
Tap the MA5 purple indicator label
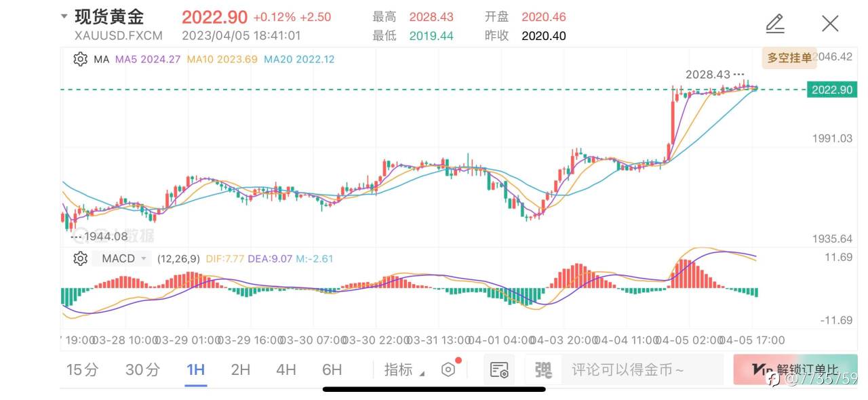tap(148, 59)
